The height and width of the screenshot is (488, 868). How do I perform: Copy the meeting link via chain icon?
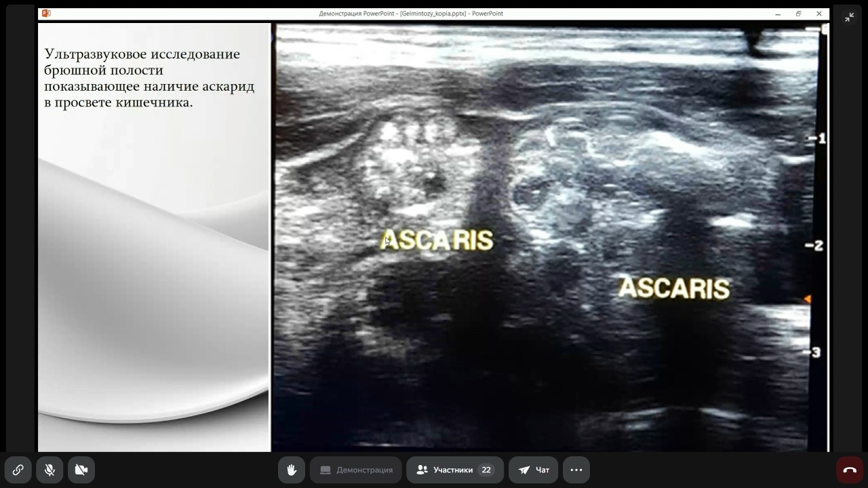(18, 470)
